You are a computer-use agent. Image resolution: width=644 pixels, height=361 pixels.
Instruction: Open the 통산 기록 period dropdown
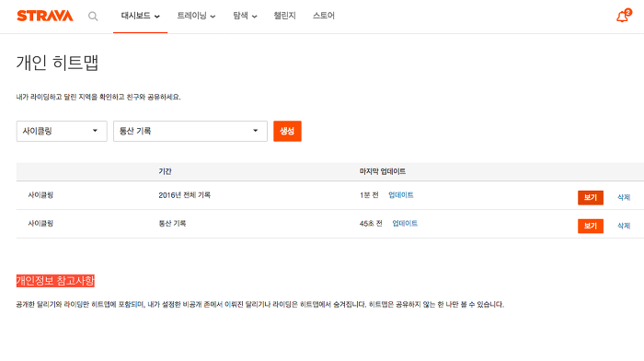[190, 131]
